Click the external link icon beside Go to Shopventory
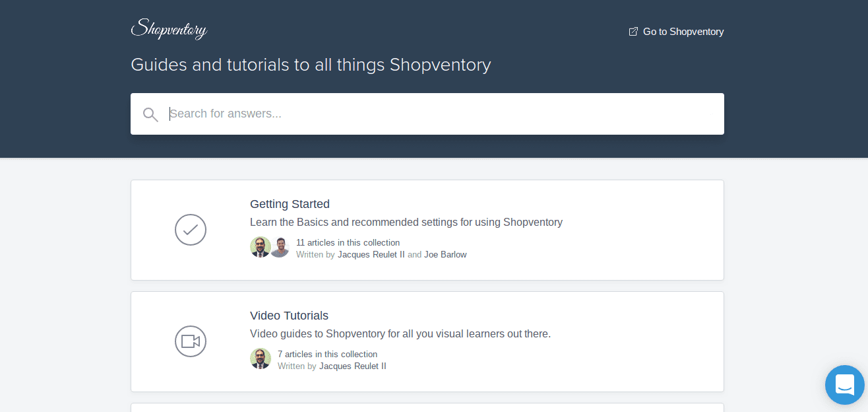Viewport: 868px width, 412px height. coord(633,32)
